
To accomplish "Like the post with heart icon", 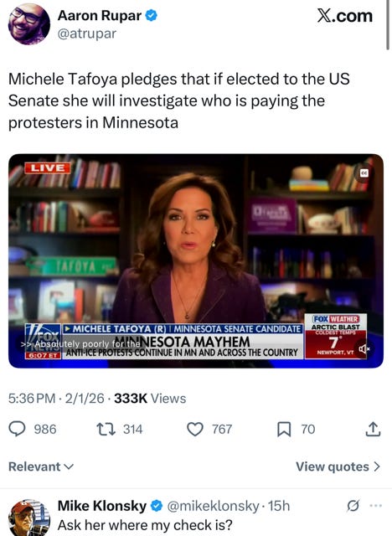I will [195, 429].
